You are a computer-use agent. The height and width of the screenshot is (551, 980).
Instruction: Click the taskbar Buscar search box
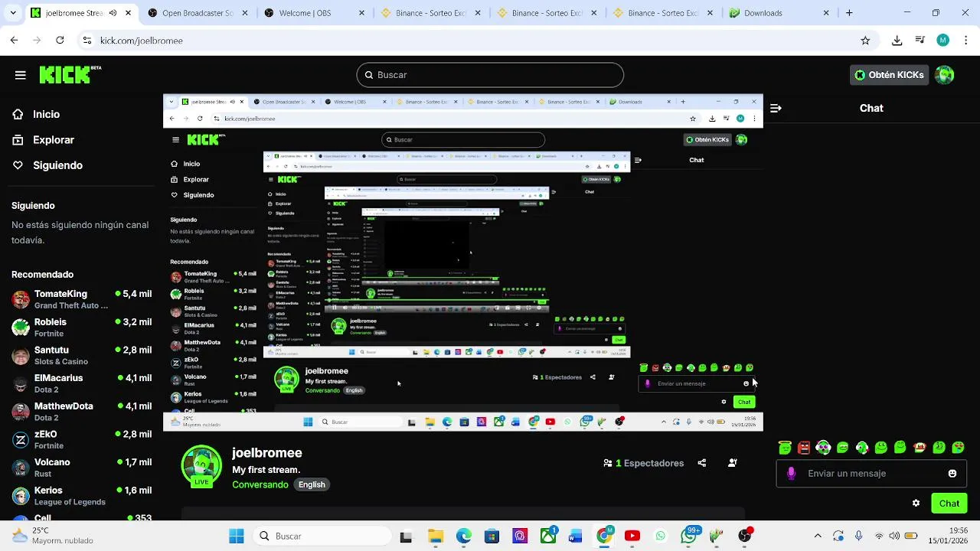pos(323,536)
